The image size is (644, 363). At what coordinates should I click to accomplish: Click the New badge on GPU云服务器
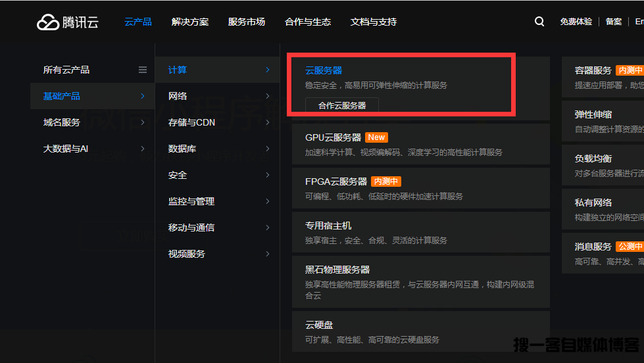pyautogui.click(x=376, y=137)
